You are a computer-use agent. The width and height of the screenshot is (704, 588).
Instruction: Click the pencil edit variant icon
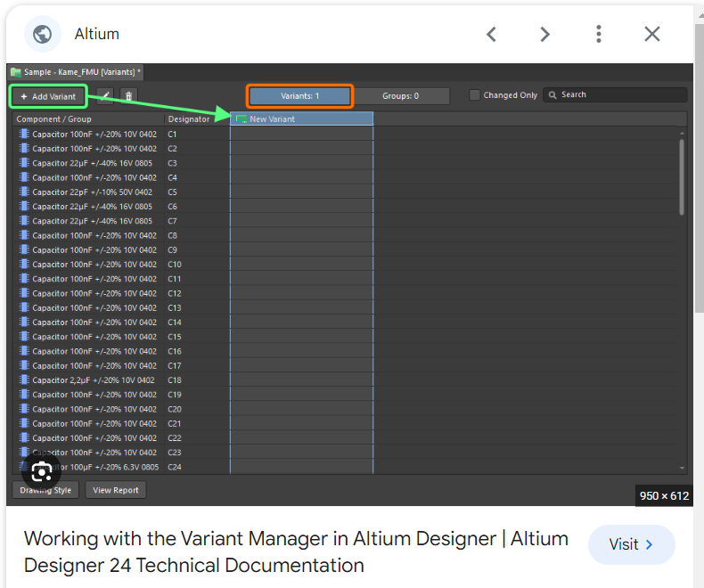pyautogui.click(x=105, y=96)
